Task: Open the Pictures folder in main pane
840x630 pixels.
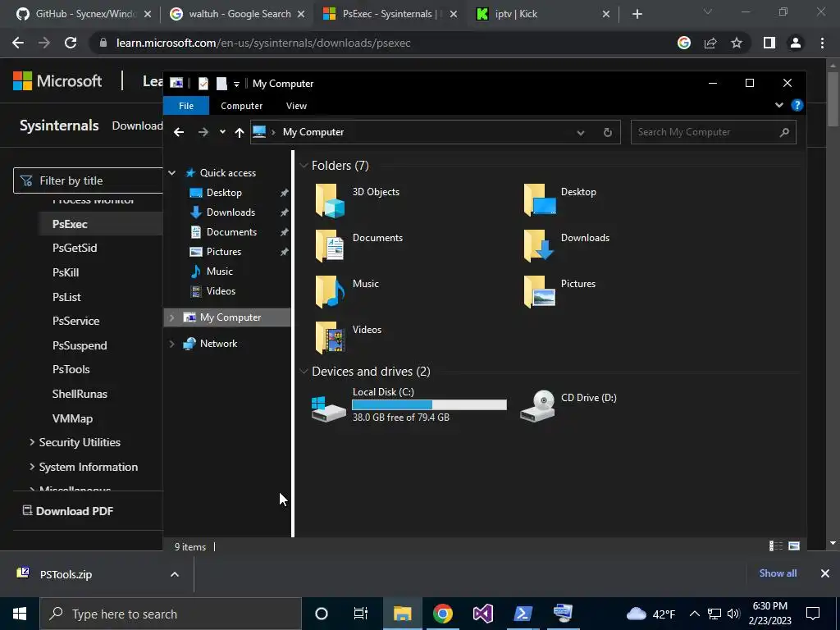Action: (559, 293)
